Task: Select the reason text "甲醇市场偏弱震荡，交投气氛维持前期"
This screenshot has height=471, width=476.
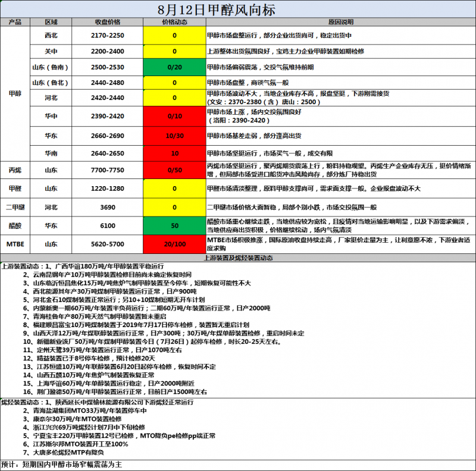Action: tap(261, 67)
